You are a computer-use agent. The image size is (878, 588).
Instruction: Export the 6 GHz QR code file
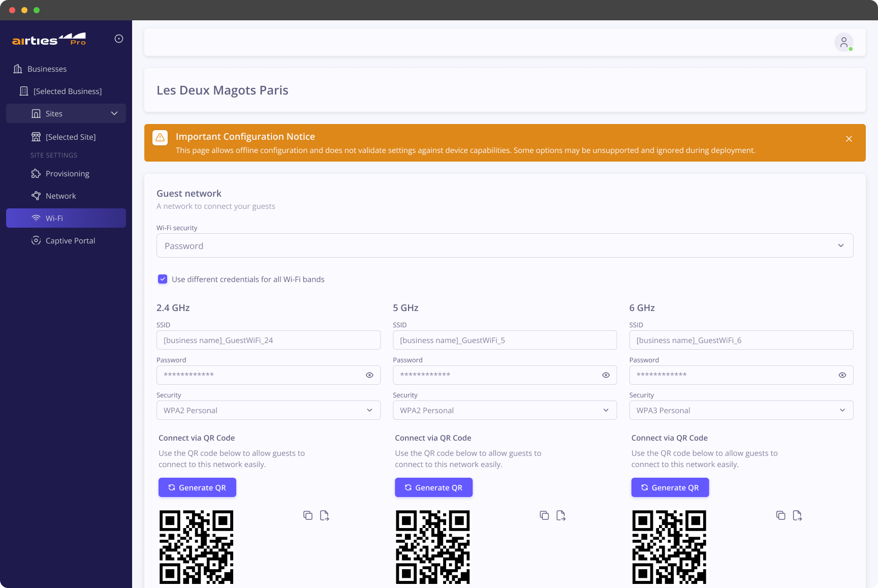[797, 515]
